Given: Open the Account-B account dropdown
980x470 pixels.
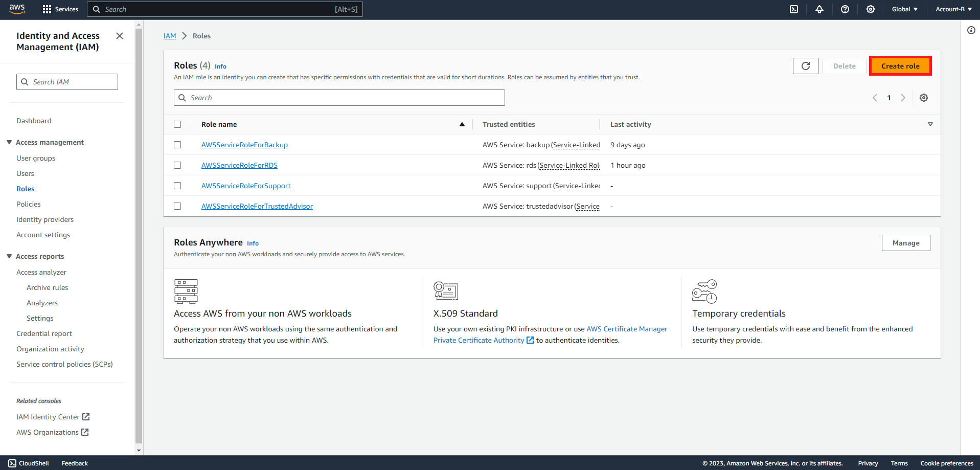Looking at the screenshot, I should tap(953, 9).
